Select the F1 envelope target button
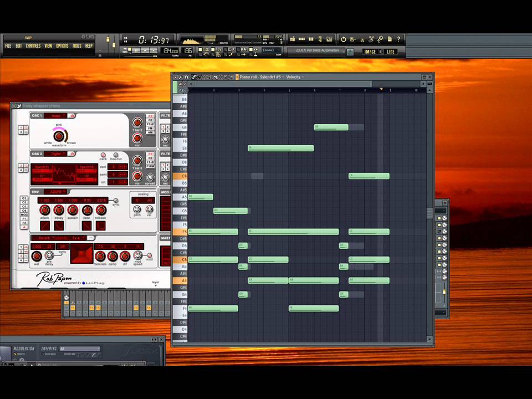This screenshot has height=399, width=532. (24, 219)
